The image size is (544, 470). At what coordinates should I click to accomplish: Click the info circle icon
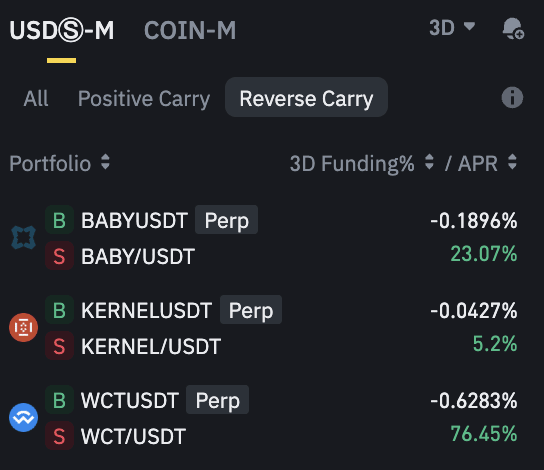pyautogui.click(x=512, y=97)
